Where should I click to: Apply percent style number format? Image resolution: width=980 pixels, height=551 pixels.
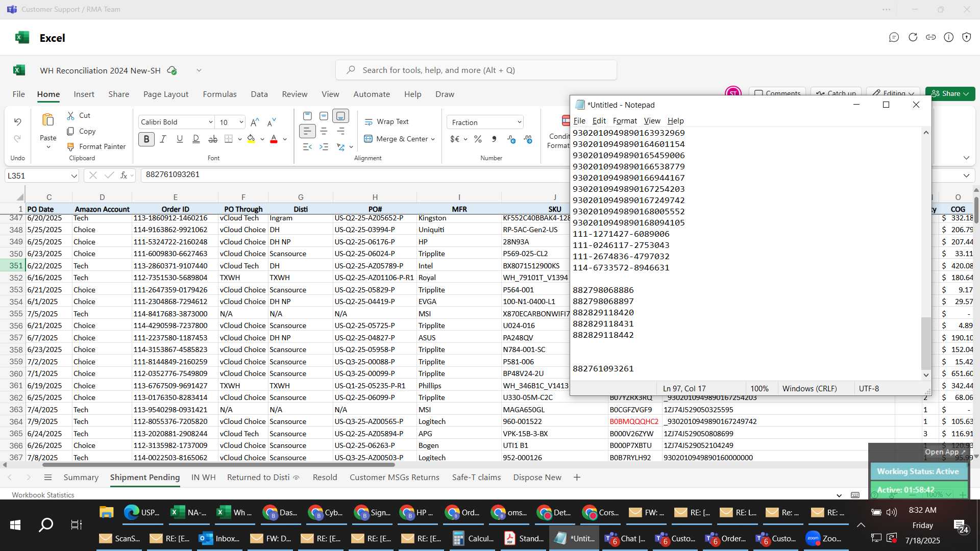point(478,139)
